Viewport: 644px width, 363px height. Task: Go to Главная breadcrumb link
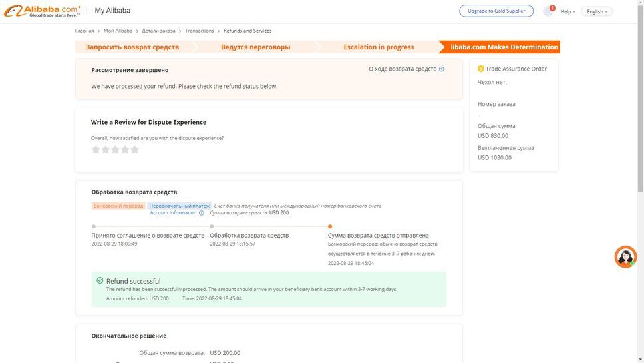pyautogui.click(x=84, y=31)
